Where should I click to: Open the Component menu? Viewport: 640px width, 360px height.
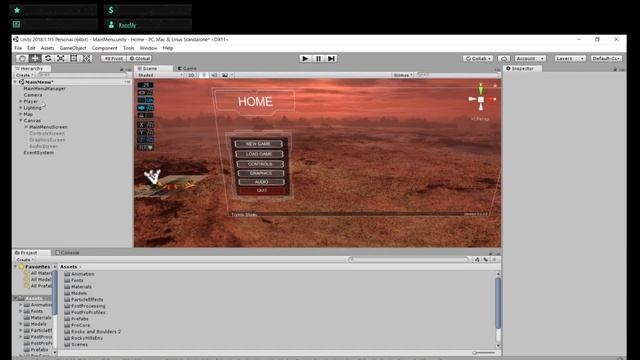104,48
